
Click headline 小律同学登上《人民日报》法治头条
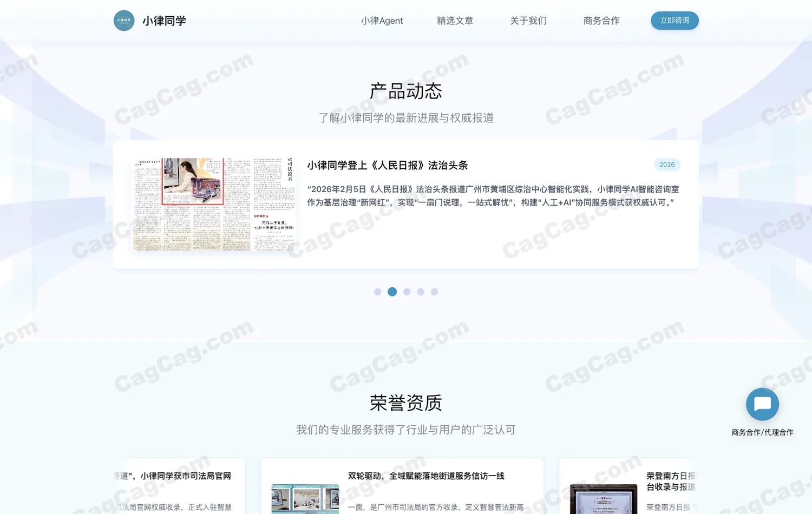click(388, 165)
